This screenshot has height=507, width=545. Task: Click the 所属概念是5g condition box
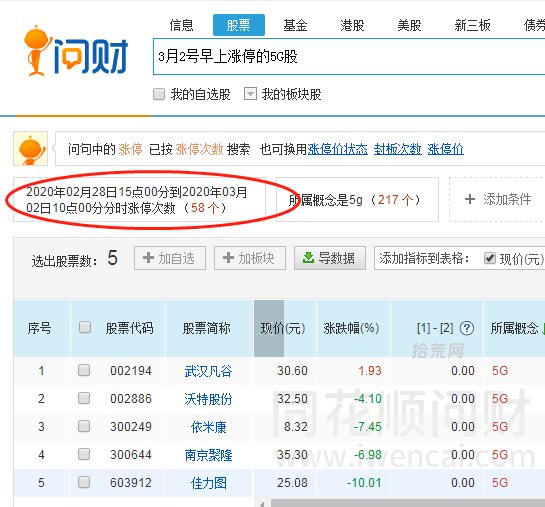pyautogui.click(x=357, y=199)
